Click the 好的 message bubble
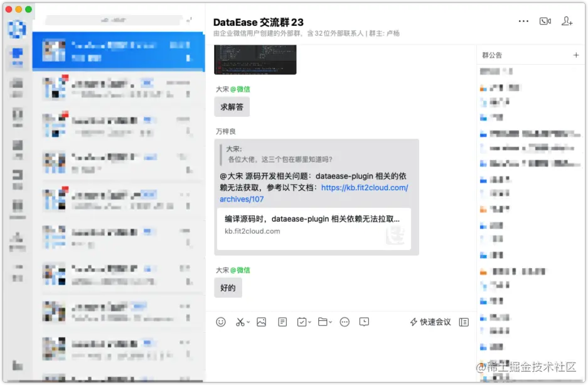This screenshot has width=588, height=385. pos(228,288)
